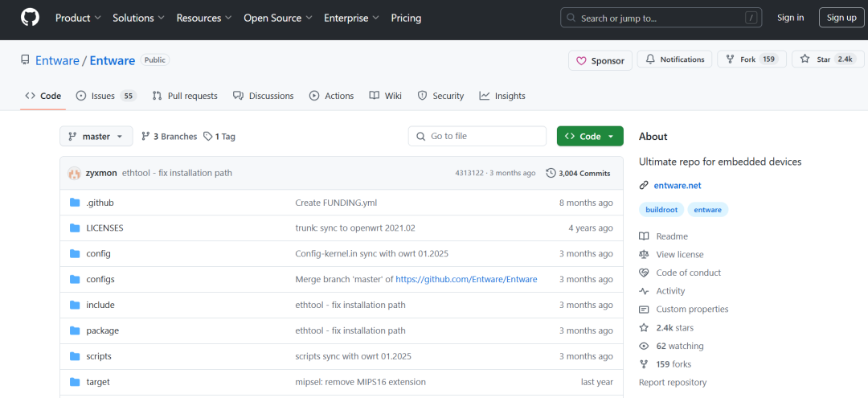Focus the Search or jump to field
Viewport: 868px width, 398px height.
click(x=661, y=18)
